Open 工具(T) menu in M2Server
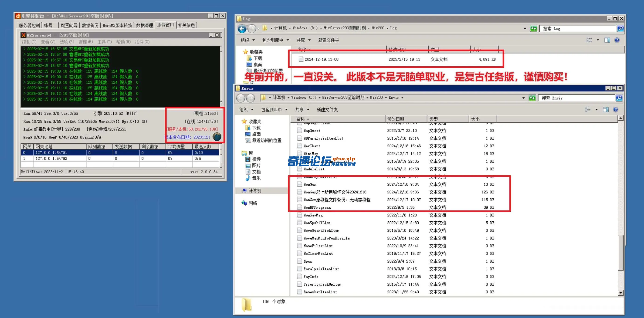 click(105, 42)
